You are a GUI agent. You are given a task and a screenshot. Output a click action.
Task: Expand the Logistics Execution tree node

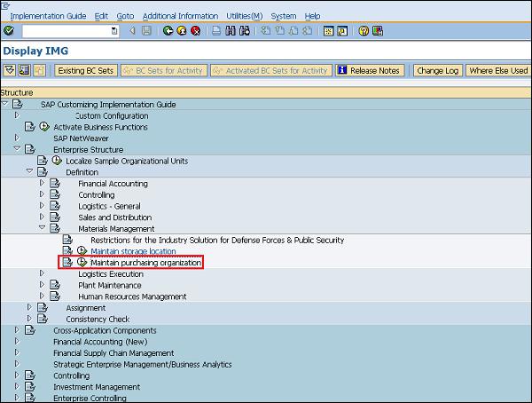point(41,273)
